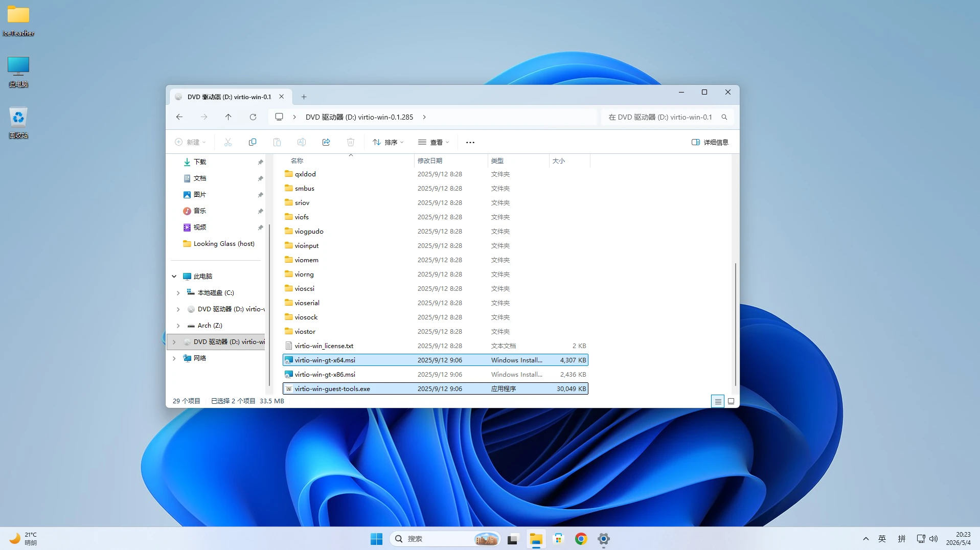Toggle 英 input language indicator
The height and width of the screenshot is (550, 980).
point(882,539)
